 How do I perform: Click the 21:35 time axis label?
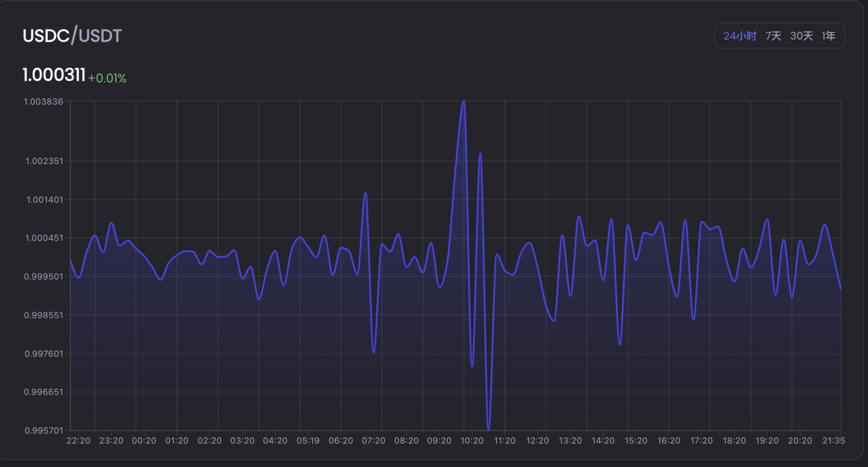[833, 441]
